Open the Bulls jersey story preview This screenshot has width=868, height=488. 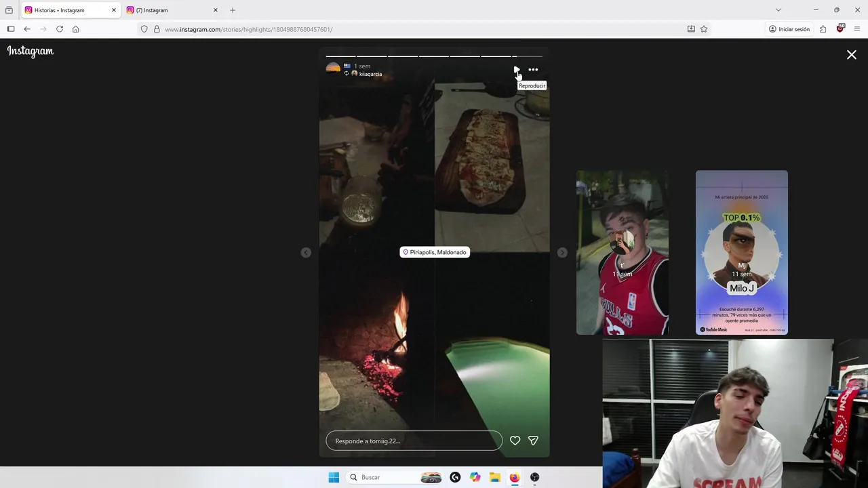click(622, 252)
